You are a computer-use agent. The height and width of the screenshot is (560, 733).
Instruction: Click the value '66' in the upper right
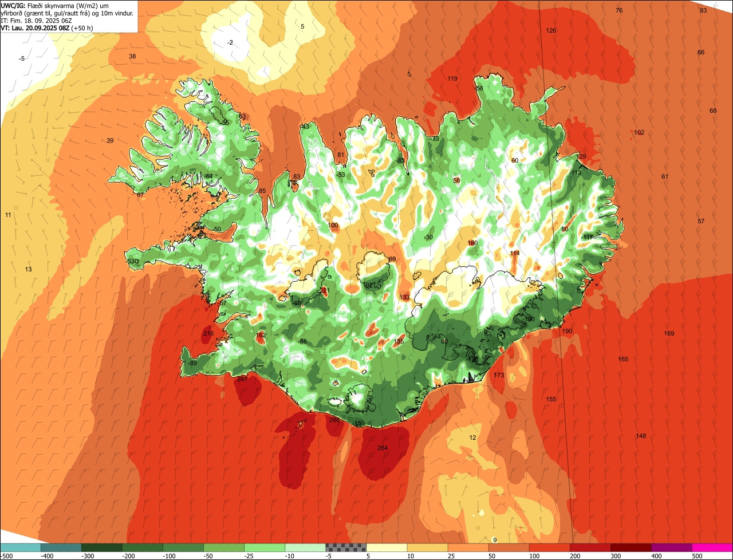pos(701,52)
